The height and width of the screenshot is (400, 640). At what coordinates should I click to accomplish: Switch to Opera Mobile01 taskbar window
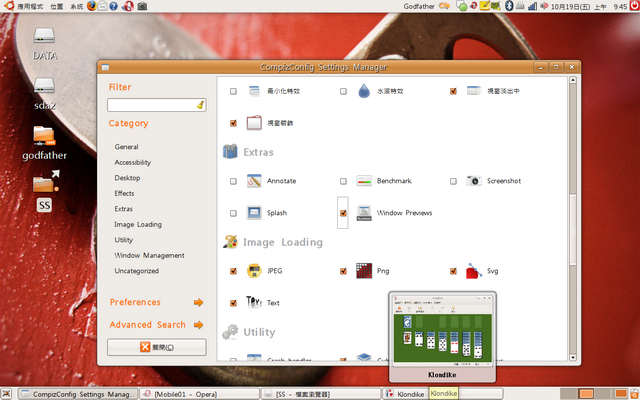click(200, 394)
